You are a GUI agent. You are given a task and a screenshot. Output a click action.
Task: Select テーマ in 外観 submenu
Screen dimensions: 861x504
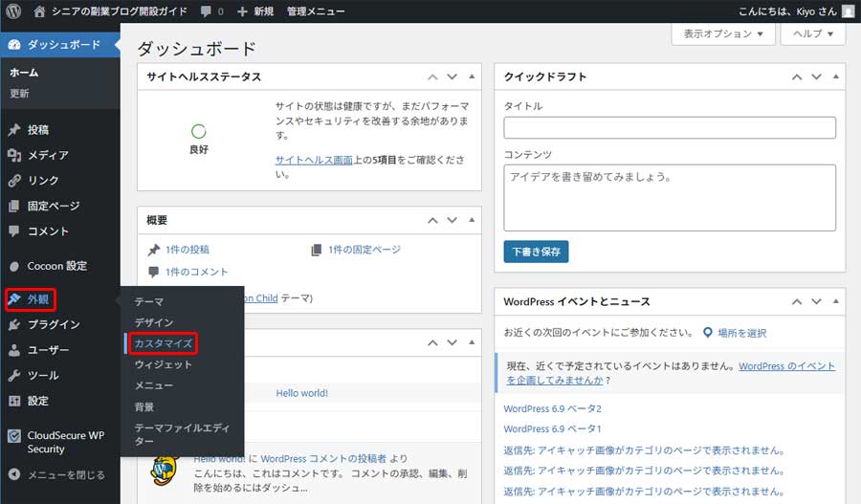149,301
